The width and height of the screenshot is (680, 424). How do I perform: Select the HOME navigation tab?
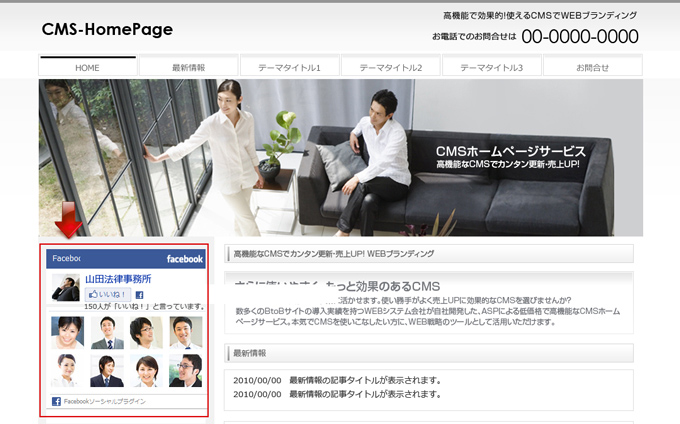click(87, 67)
